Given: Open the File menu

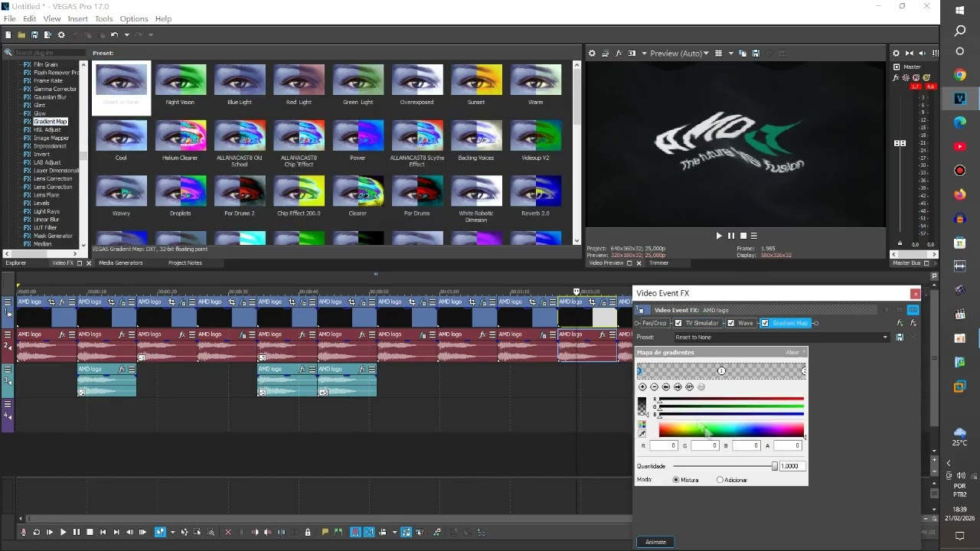Looking at the screenshot, I should pyautogui.click(x=9, y=18).
